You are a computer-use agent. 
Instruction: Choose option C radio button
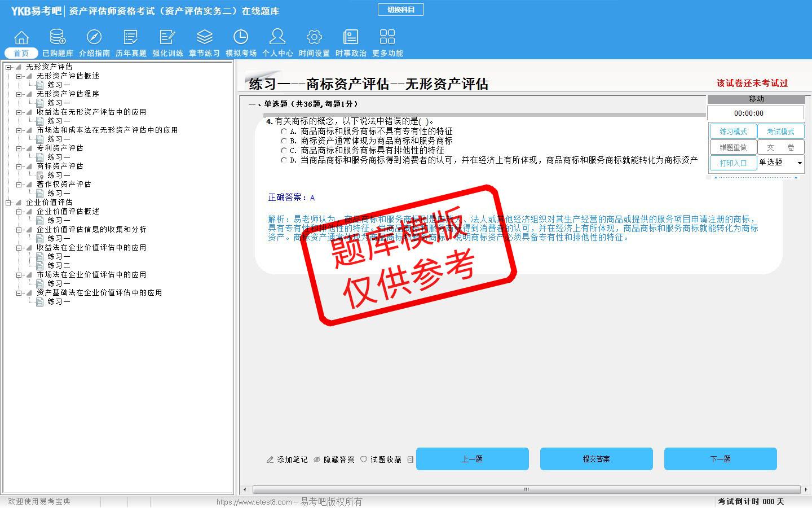tap(284, 151)
